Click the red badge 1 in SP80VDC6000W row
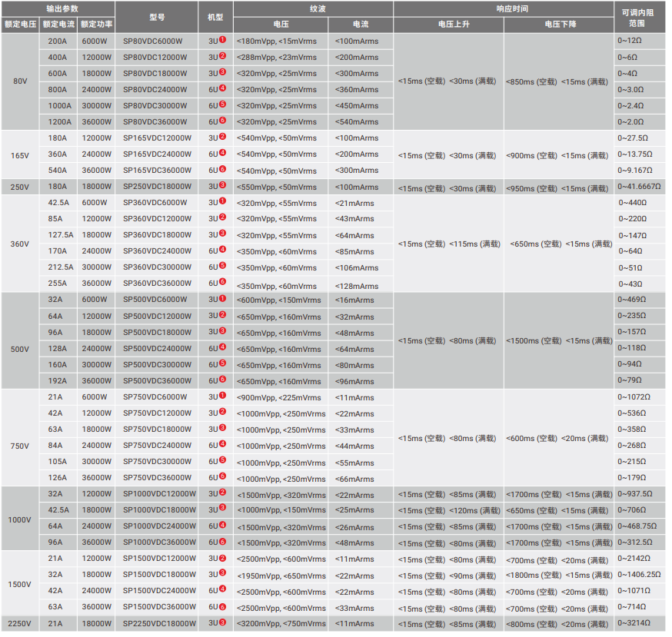The image size is (672, 637). point(222,40)
